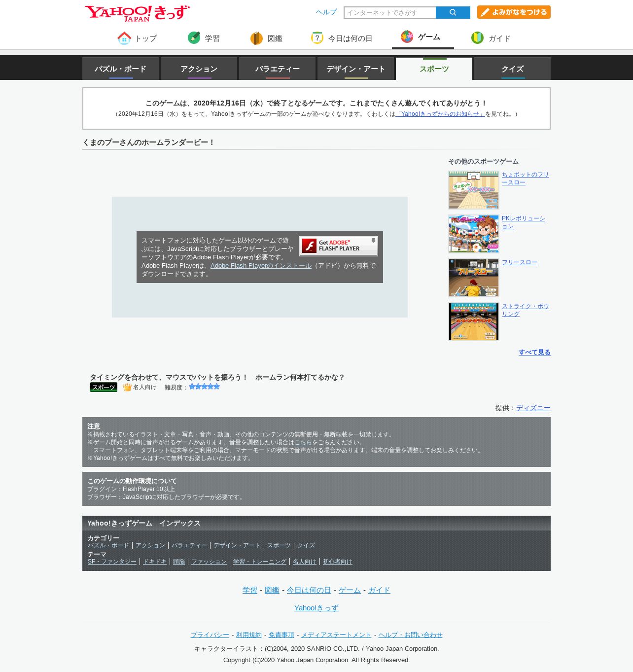The image size is (633, 672).
Task: Open ちょボットのフリースロー game thumbnail
Action: (x=474, y=190)
